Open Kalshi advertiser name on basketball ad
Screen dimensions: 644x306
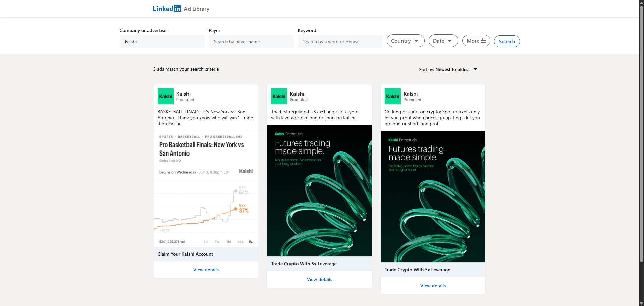pyautogui.click(x=183, y=94)
